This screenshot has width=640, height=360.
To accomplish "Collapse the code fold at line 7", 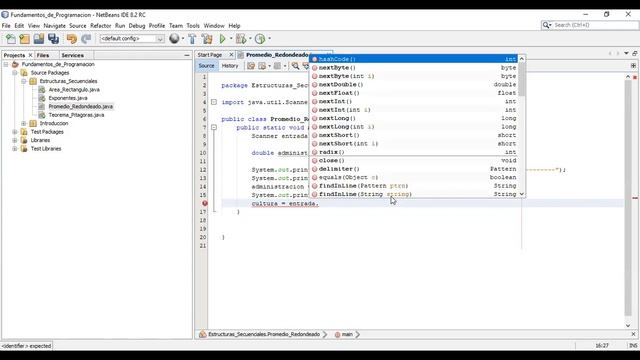I will pyautogui.click(x=214, y=127).
